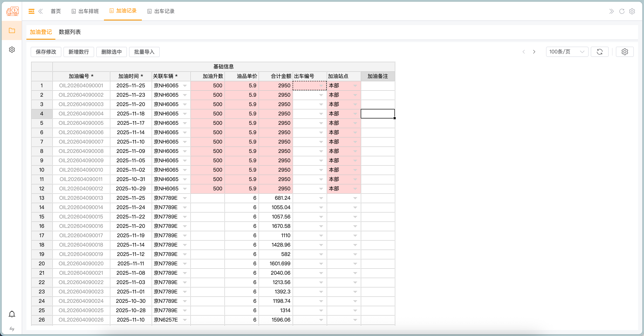
Task: Select the row 5 header cell
Action: pos(42,123)
